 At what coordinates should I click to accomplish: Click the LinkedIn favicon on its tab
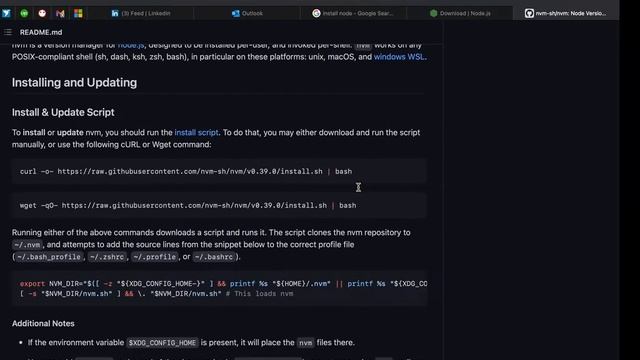point(115,13)
